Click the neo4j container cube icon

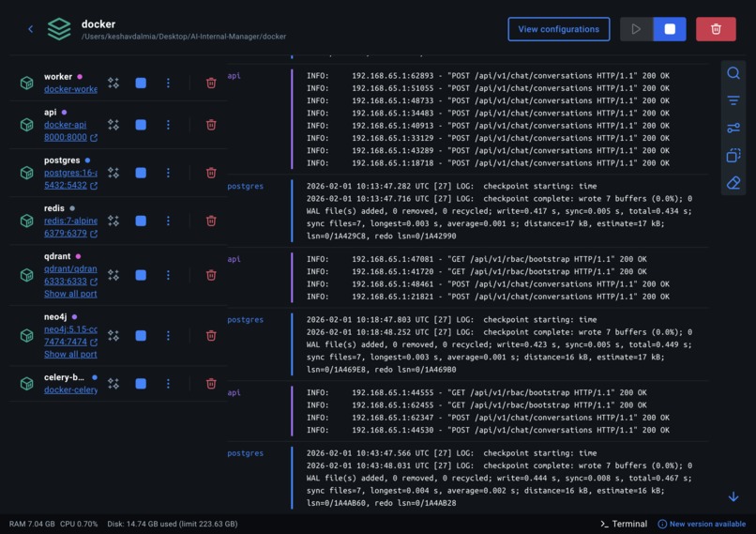(27, 335)
